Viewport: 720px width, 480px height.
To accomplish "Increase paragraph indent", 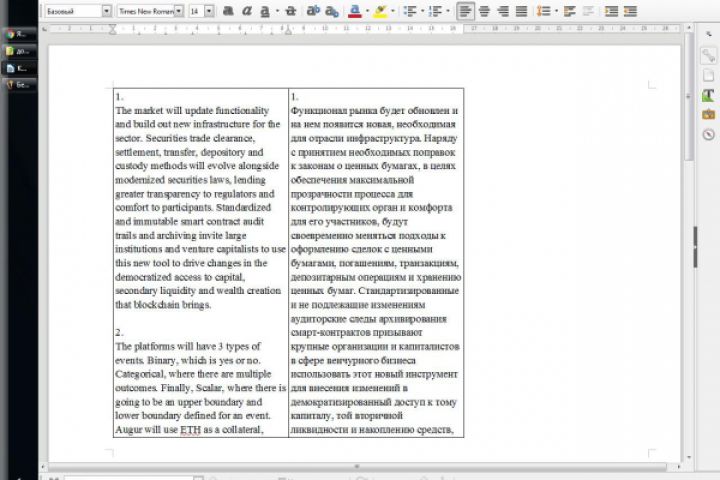I will (x=611, y=11).
